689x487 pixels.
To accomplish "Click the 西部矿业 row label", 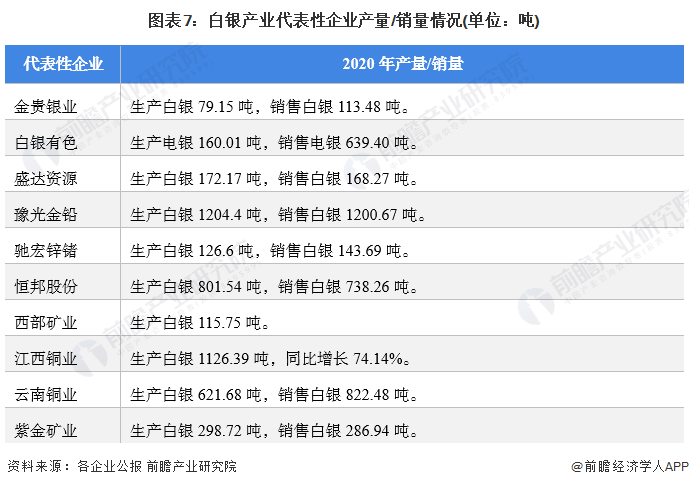I will (x=48, y=322).
